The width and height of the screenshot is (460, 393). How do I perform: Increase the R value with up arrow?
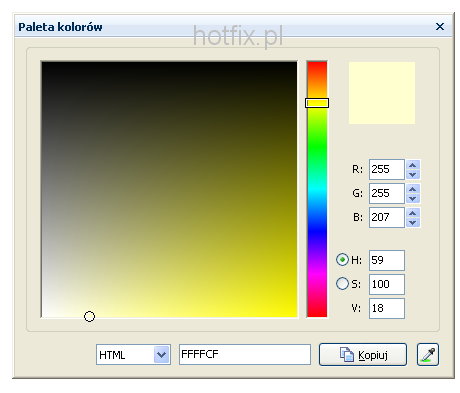(413, 165)
